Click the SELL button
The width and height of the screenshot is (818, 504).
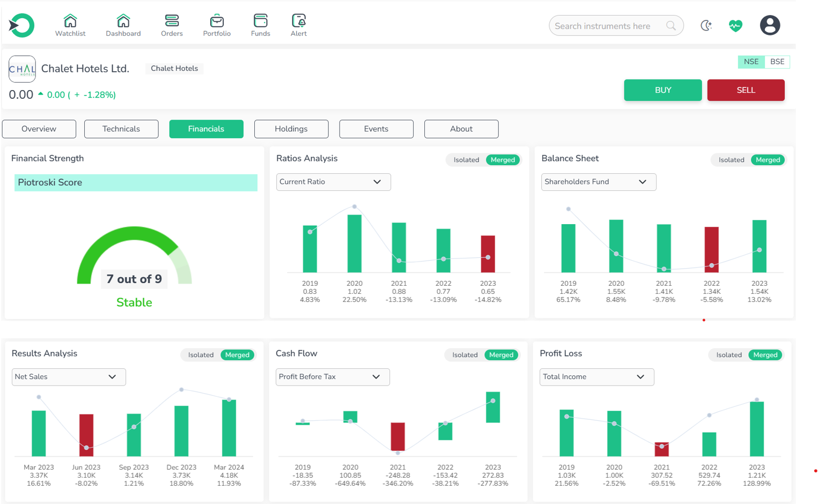(x=746, y=90)
